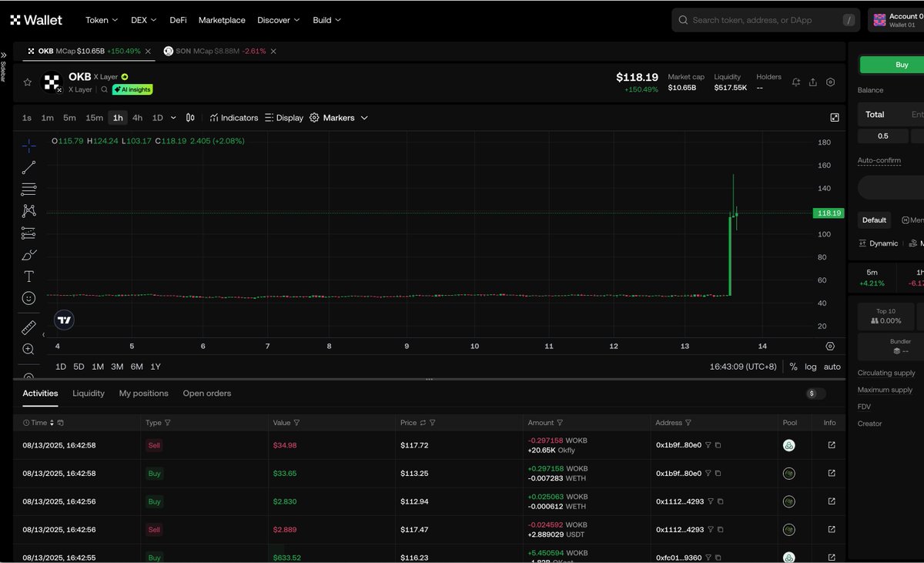Image resolution: width=924 pixels, height=563 pixels.
Task: Click the green Buy button
Action: point(893,65)
